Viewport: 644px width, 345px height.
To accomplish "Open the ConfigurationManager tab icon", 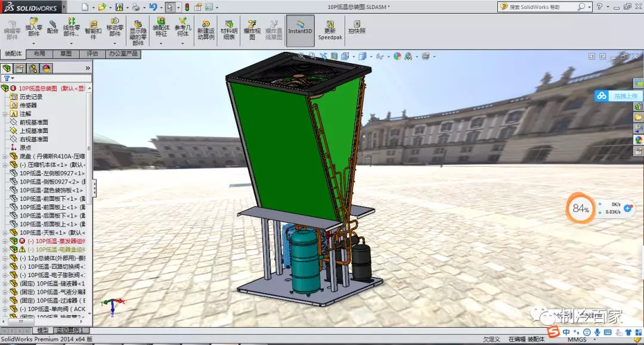I will click(x=33, y=68).
